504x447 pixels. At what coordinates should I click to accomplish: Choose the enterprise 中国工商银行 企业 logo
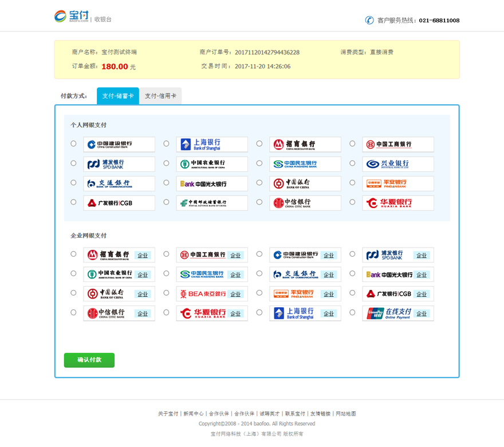click(x=212, y=255)
